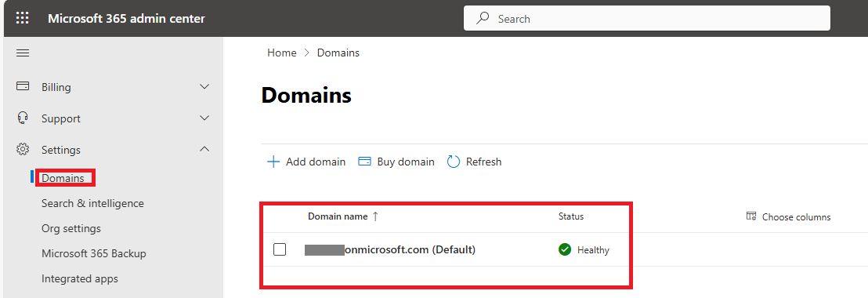
Task: Click the search magnifier icon
Action: [483, 18]
